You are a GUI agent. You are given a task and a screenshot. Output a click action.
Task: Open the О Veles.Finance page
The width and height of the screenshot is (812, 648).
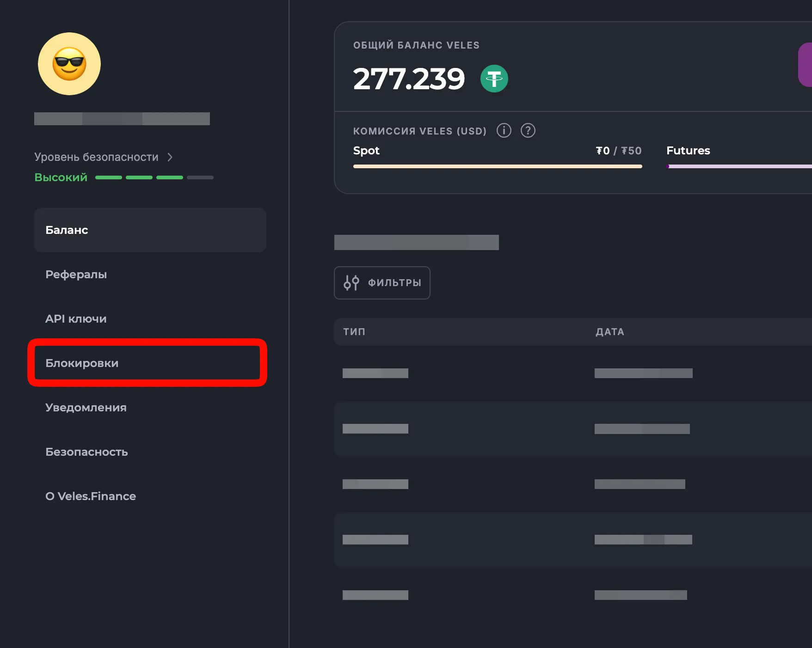click(91, 496)
